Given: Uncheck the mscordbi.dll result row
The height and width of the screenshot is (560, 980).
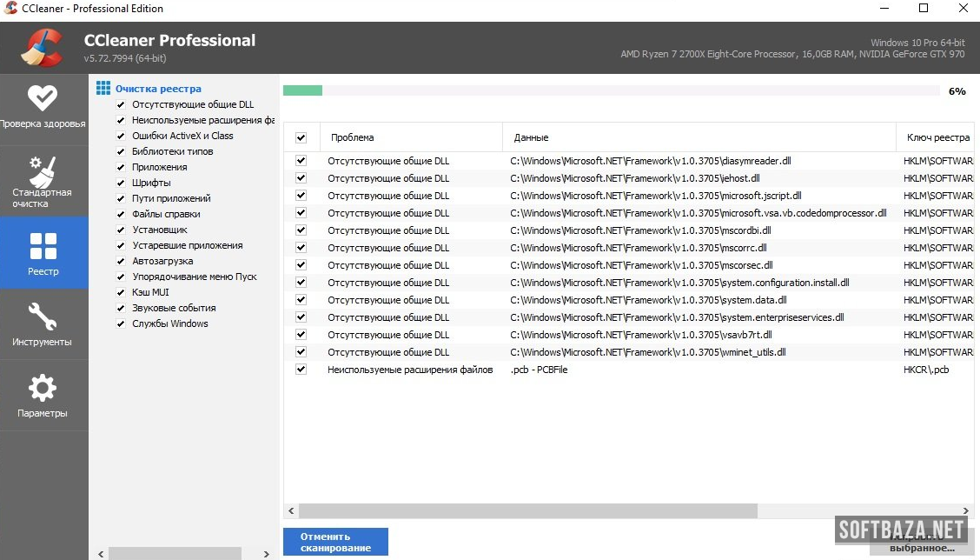Looking at the screenshot, I should click(301, 230).
